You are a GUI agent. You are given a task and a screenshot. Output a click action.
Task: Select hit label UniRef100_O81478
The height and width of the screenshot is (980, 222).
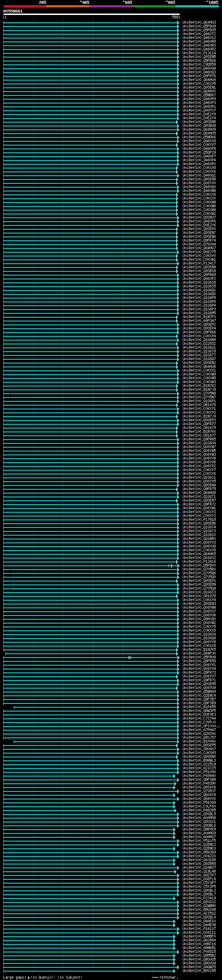click(x=199, y=596)
